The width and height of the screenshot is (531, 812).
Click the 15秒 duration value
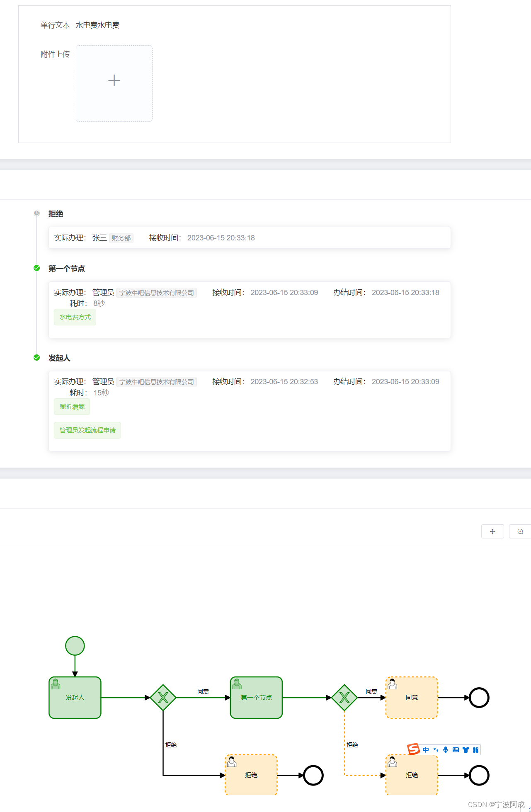coord(101,393)
